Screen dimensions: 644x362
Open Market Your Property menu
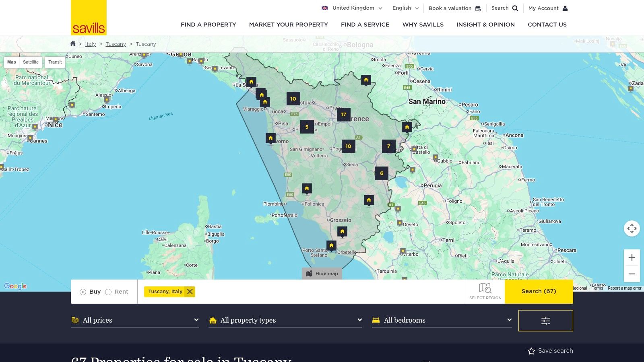289,25
